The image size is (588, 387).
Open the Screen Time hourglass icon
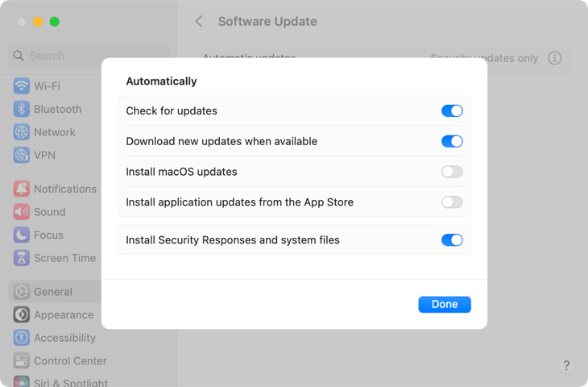[21, 259]
